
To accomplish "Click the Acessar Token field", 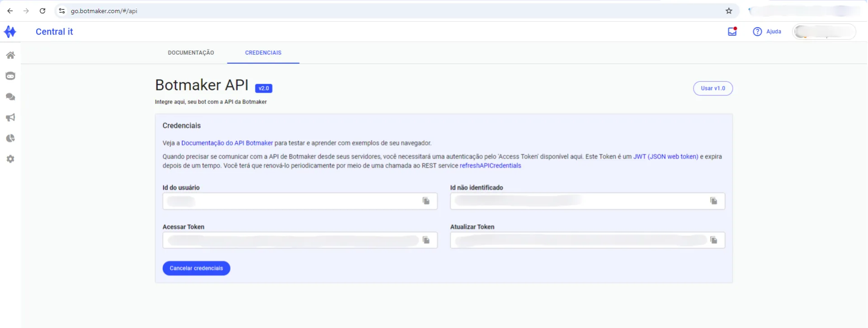I will [x=300, y=240].
